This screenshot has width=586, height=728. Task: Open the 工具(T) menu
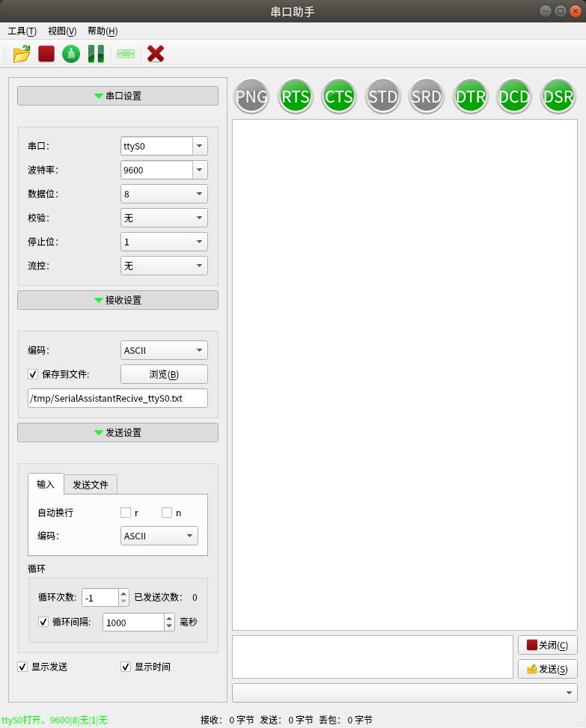tap(22, 31)
